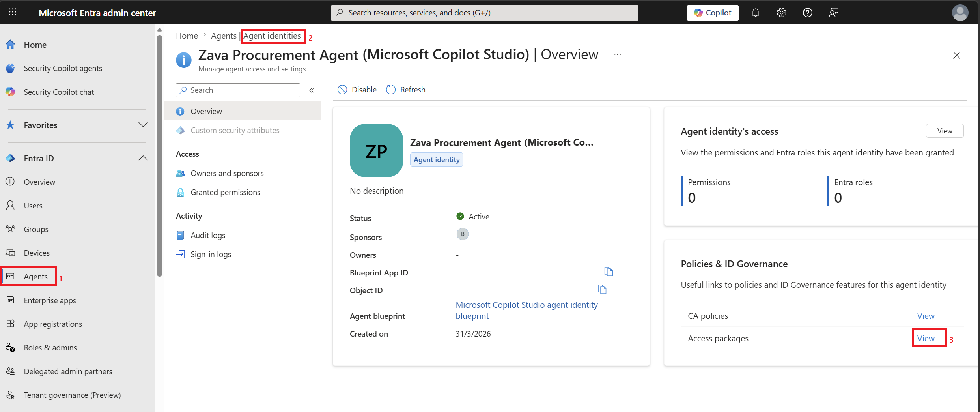The width and height of the screenshot is (980, 412).
Task: Close the agent overview blade
Action: pyautogui.click(x=957, y=55)
